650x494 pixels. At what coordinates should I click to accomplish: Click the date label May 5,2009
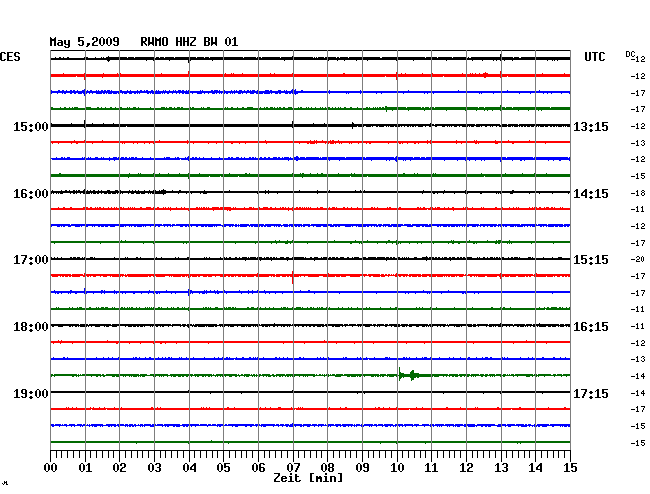(x=85, y=42)
